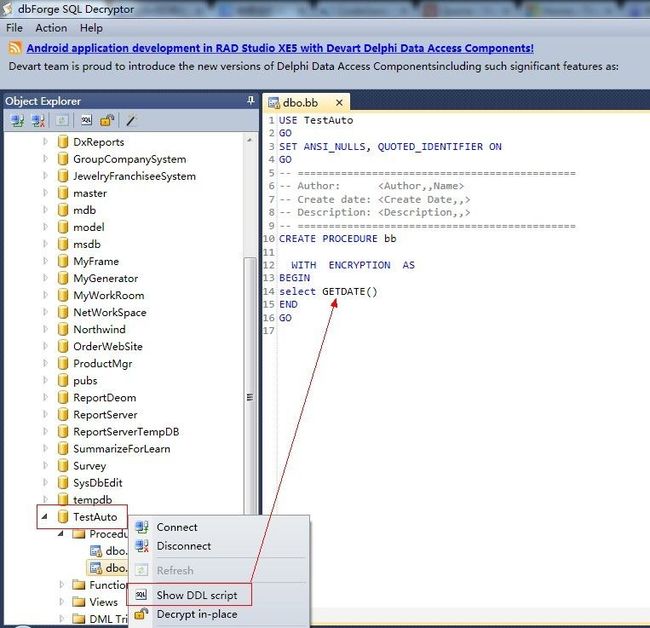Choose Connect from the context menu
650x628 pixels.
pos(219,527)
